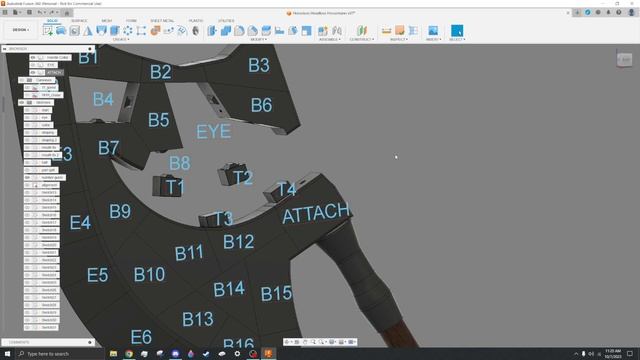Select the Offset Plane construct tool

tap(362, 31)
